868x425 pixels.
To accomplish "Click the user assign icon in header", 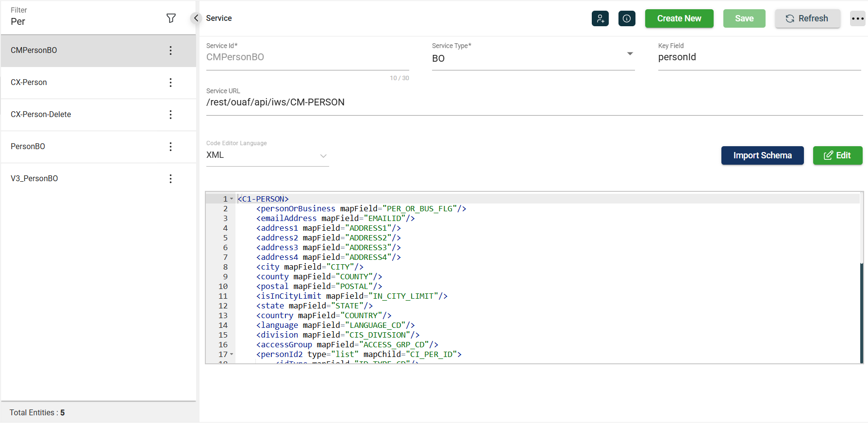I will [x=600, y=18].
